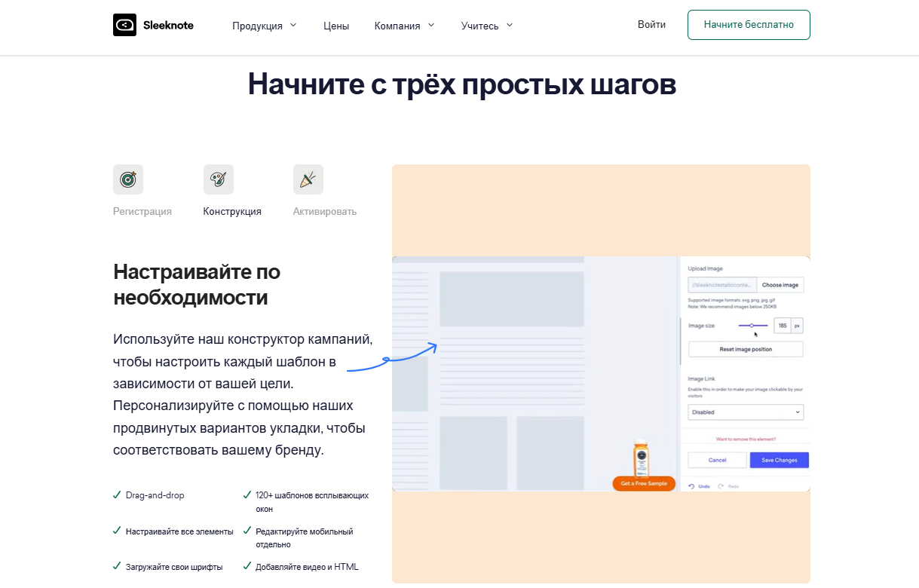This screenshot has height=588, width=919.
Task: Click the orange Get a Free Sample badge
Action: pyautogui.click(x=643, y=483)
